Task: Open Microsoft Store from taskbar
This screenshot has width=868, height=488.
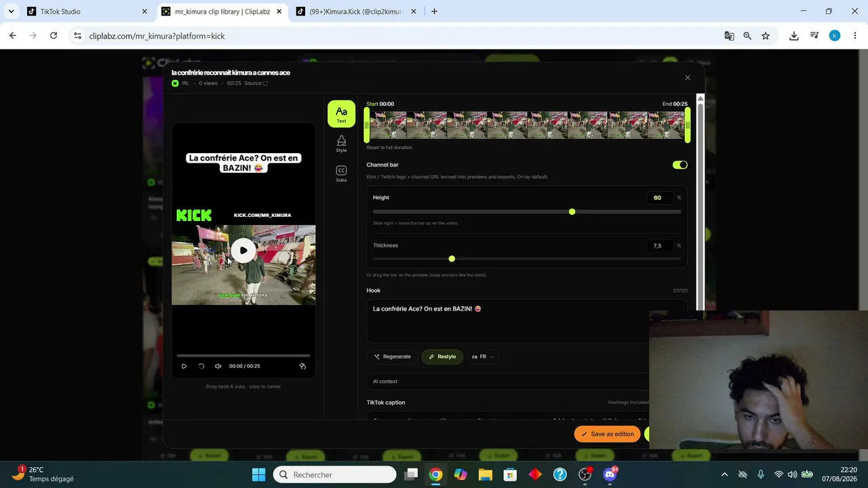Action: click(x=510, y=474)
